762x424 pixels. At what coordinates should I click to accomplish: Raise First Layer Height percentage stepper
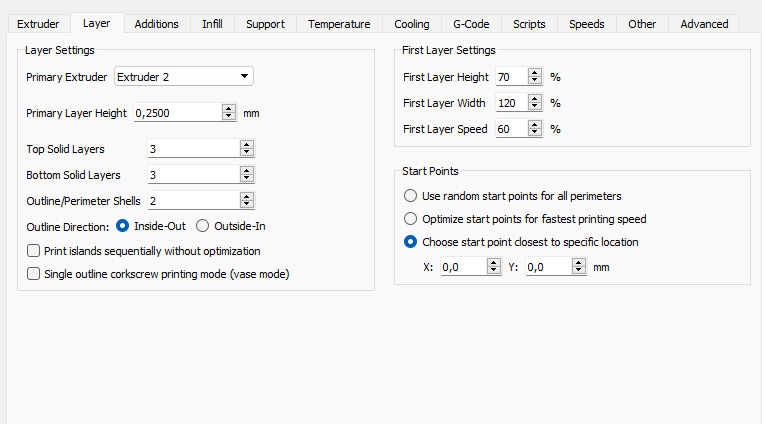point(534,73)
